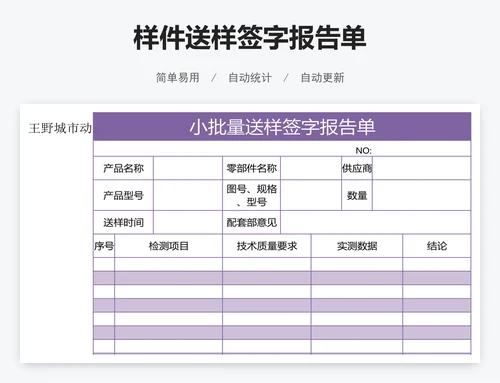Select the 实测数据 column header

point(357,246)
